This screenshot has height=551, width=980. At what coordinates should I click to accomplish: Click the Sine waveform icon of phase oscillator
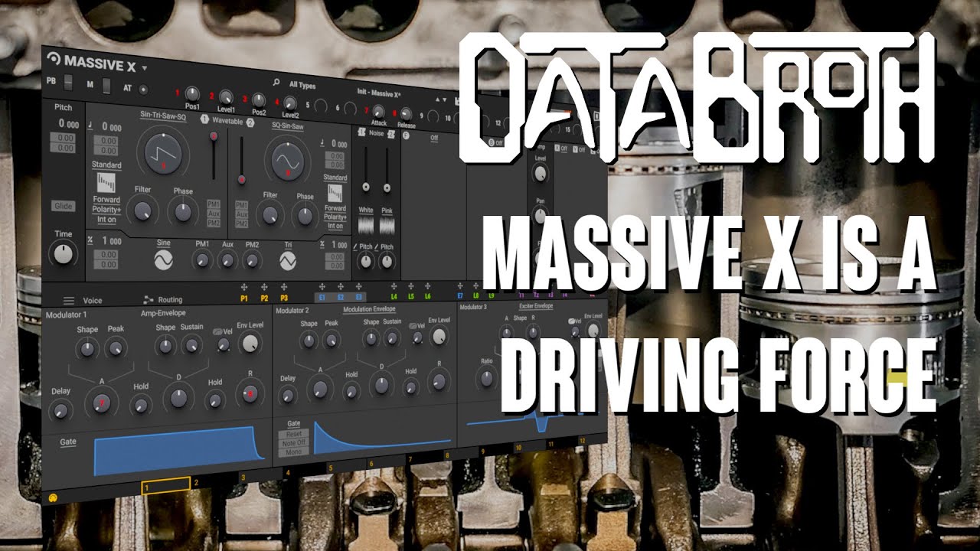[x=163, y=260]
